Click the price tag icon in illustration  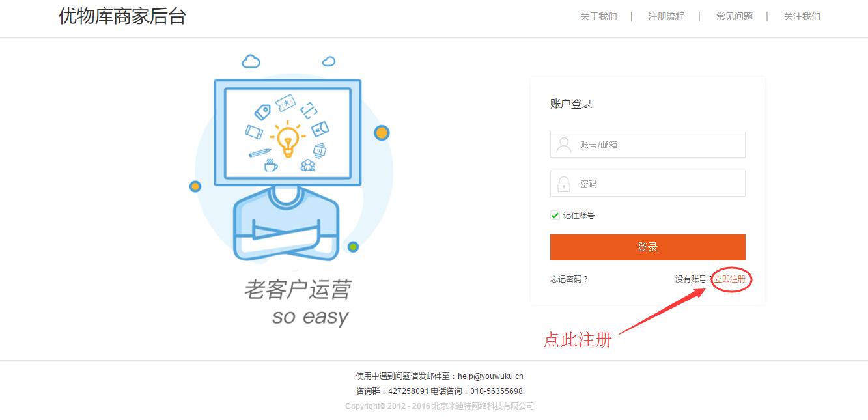pos(262,112)
